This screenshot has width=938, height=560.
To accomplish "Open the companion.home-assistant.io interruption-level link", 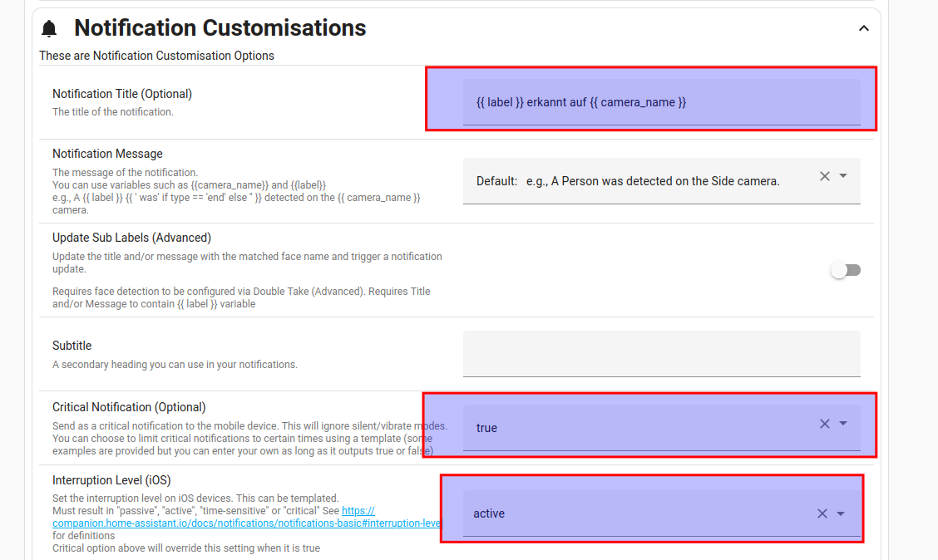I will (x=247, y=523).
